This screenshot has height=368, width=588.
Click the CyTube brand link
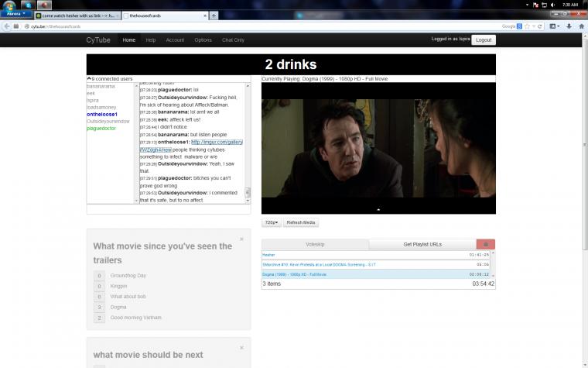pos(98,40)
